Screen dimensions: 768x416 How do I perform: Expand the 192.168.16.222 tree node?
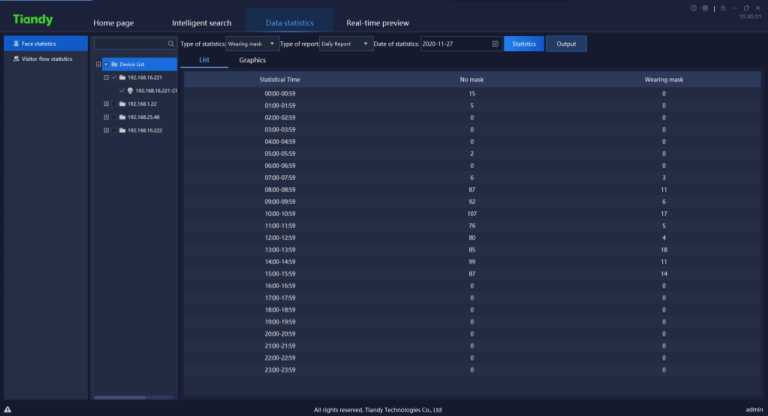pyautogui.click(x=106, y=130)
